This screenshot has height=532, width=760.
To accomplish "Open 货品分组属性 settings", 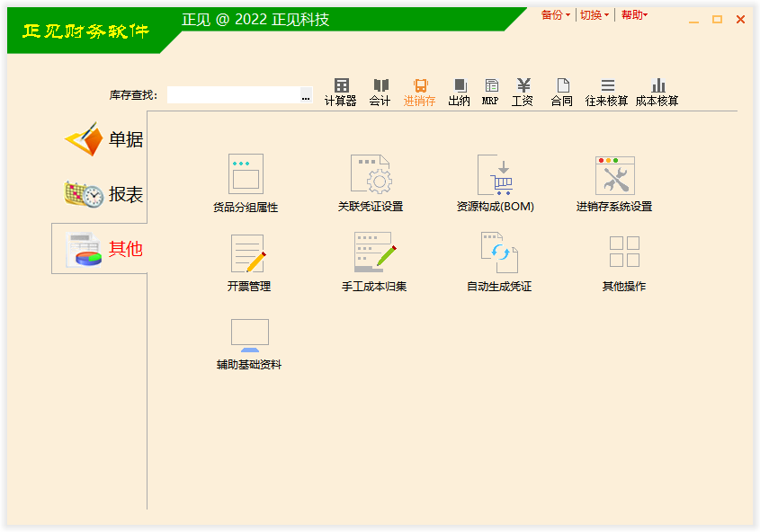I will (x=246, y=183).
